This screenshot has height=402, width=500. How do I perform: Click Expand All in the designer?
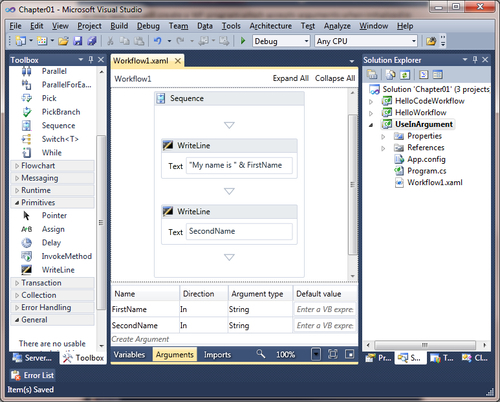click(291, 78)
